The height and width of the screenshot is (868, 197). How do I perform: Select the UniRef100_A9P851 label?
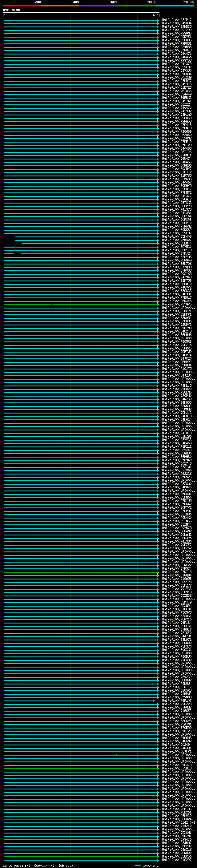[177, 44]
